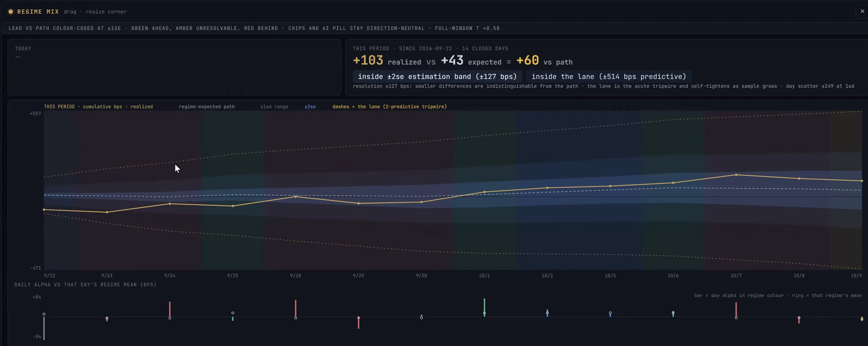Click the red daily alpha bar for 9/28
Viewport: 868px width, 346px height.
(x=295, y=308)
